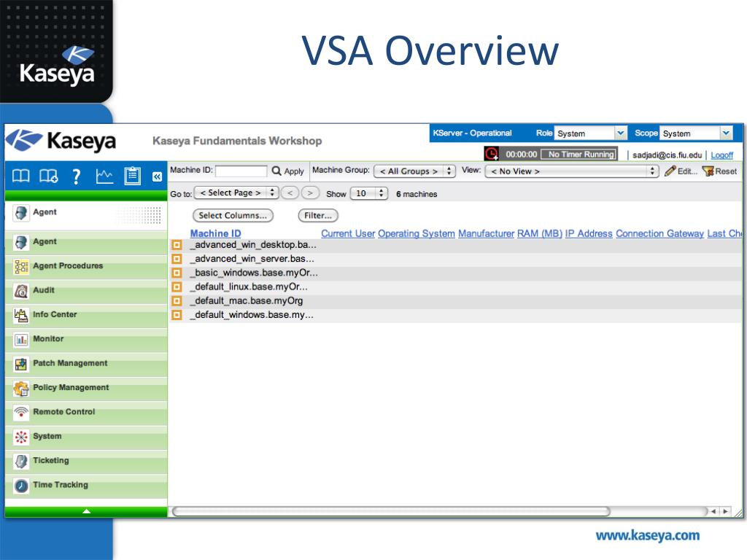The image size is (747, 560).
Task: Click the System module icon
Action: tap(21, 437)
